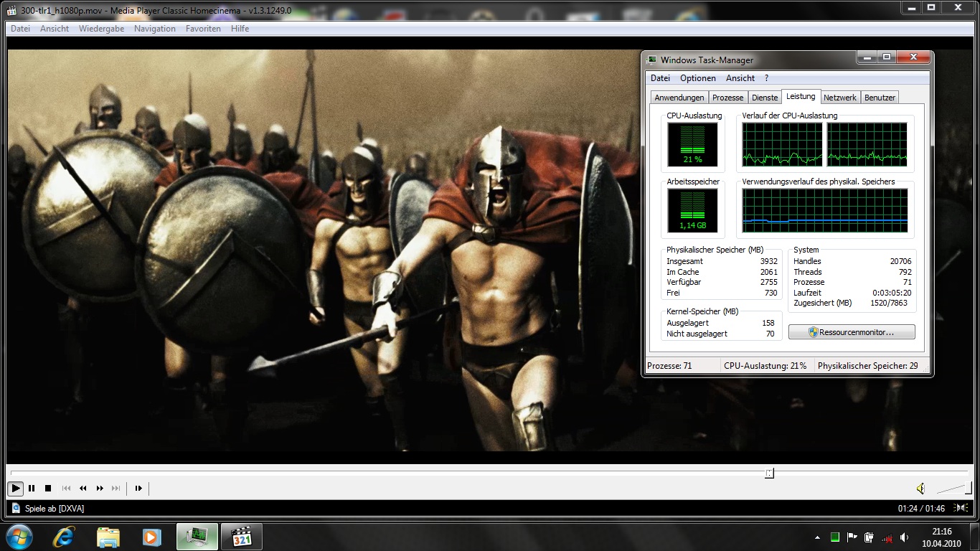Click the DXVA status icon beside 'Spiele ab'
The height and width of the screenshot is (551, 980).
16,509
